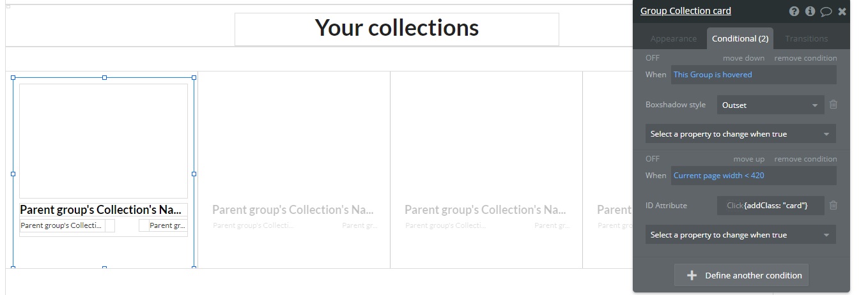868x295 pixels.
Task: Switch to the Transitions tab
Action: coord(806,39)
